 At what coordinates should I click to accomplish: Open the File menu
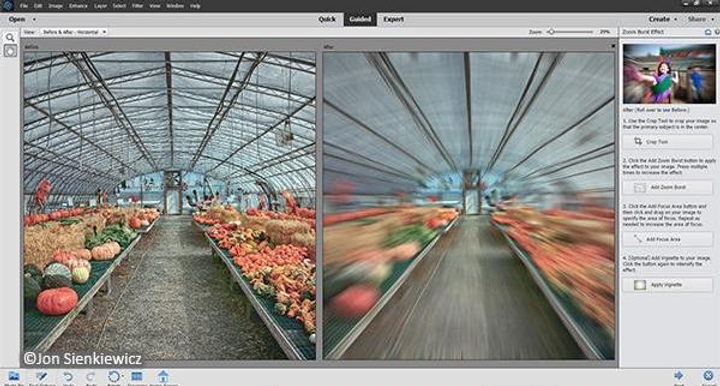point(23,6)
